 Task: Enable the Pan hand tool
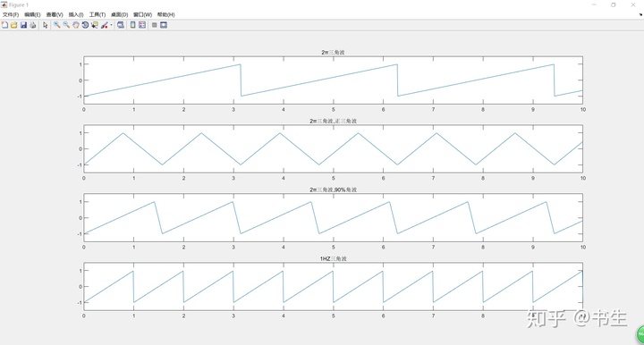75,25
